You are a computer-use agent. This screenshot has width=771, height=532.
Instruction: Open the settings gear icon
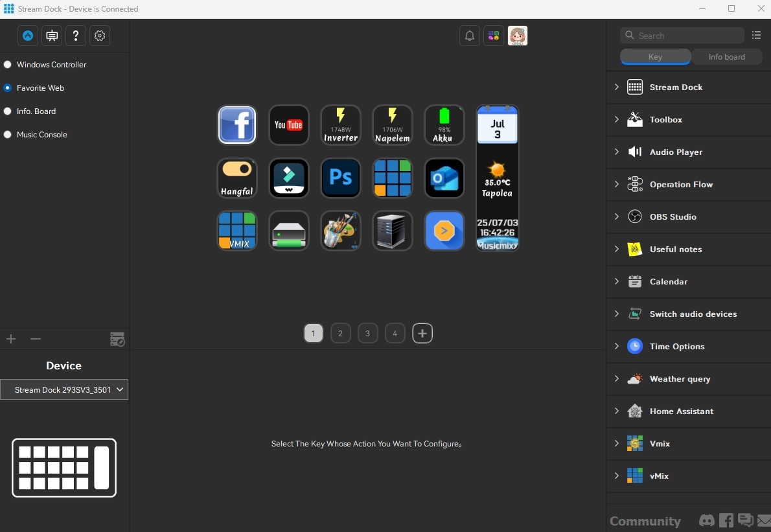[x=100, y=36]
